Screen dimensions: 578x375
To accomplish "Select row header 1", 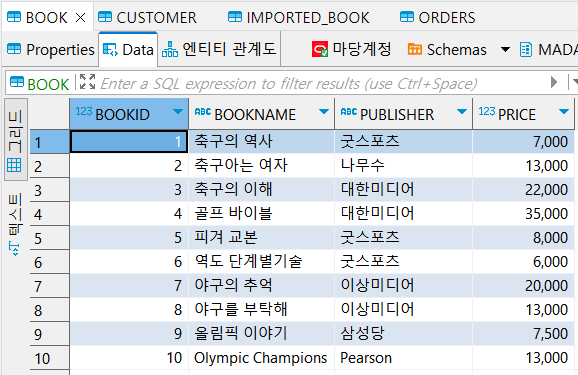I will pyautogui.click(x=49, y=142).
